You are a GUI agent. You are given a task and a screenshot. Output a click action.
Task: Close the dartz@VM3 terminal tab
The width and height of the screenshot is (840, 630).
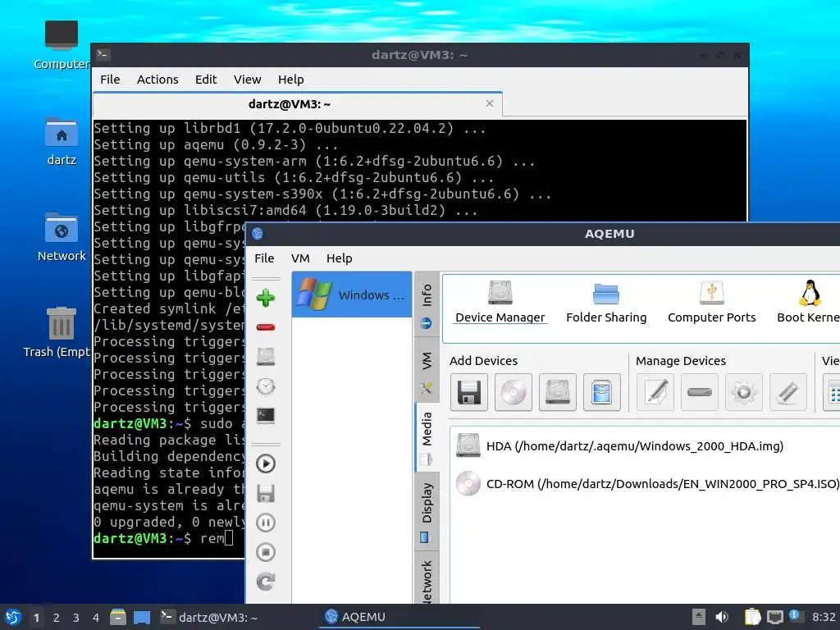tap(490, 103)
